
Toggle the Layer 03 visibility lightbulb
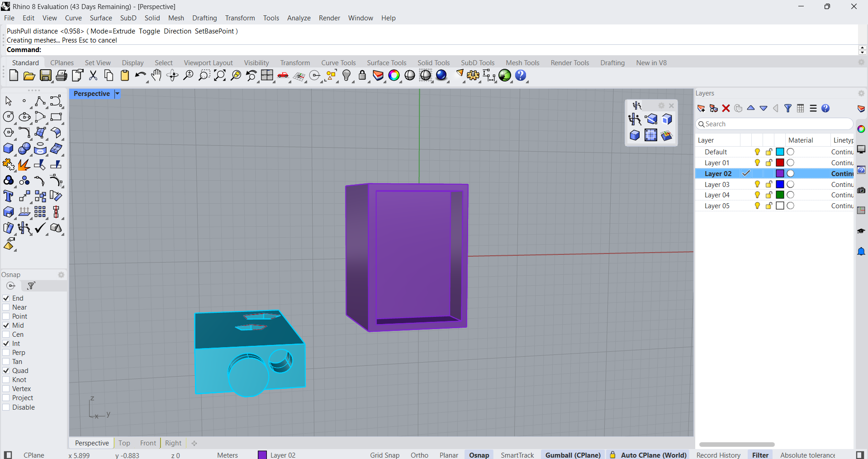coord(757,184)
